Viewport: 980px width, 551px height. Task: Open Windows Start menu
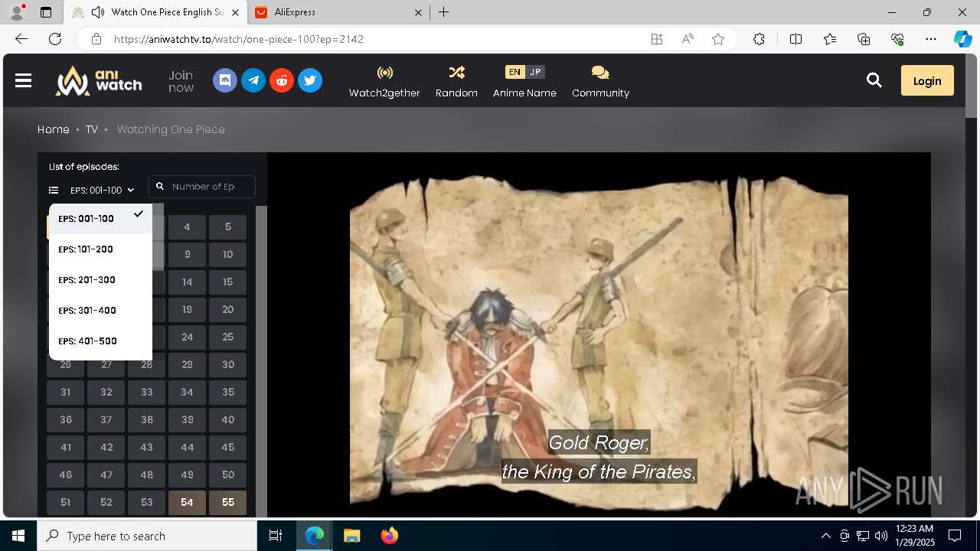coord(18,536)
